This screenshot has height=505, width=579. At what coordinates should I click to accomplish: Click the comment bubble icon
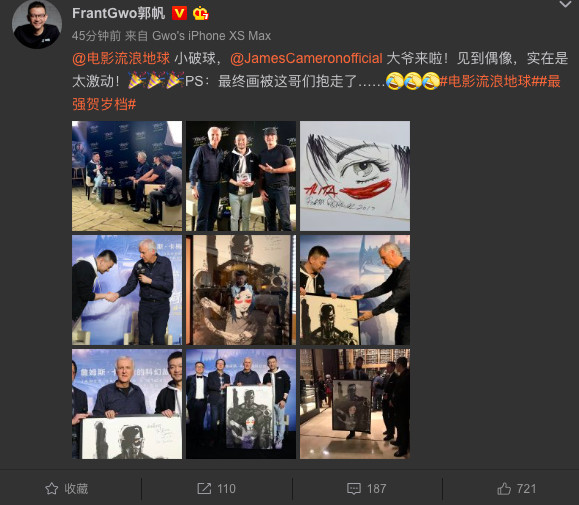coord(354,488)
